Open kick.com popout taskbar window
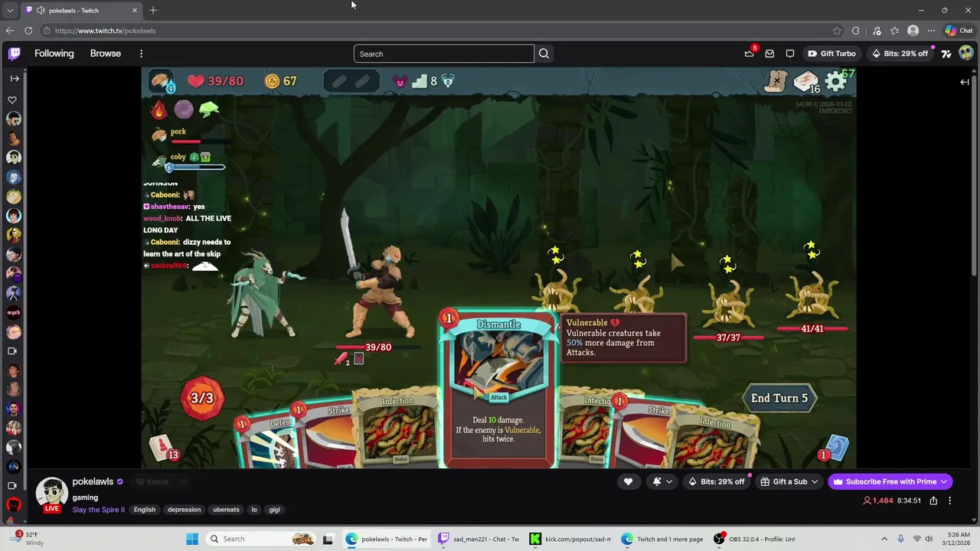The image size is (980, 551). point(571,539)
